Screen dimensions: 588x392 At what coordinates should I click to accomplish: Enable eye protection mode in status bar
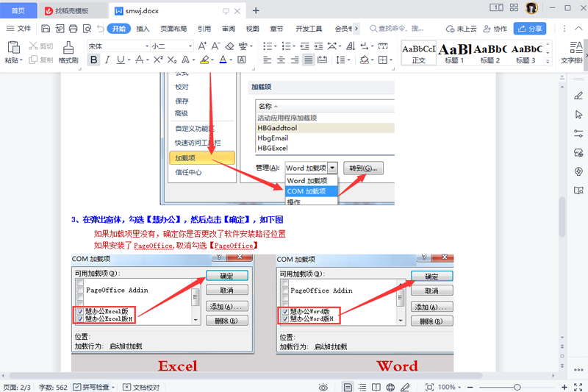[323, 387]
